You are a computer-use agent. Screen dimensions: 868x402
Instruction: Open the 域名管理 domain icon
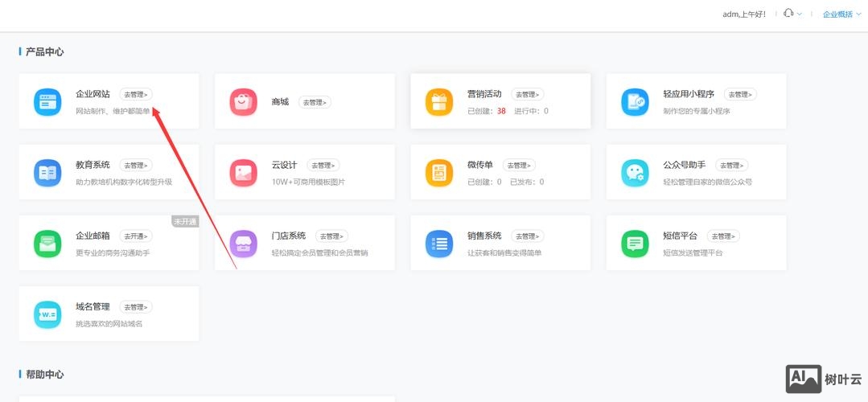click(x=47, y=314)
